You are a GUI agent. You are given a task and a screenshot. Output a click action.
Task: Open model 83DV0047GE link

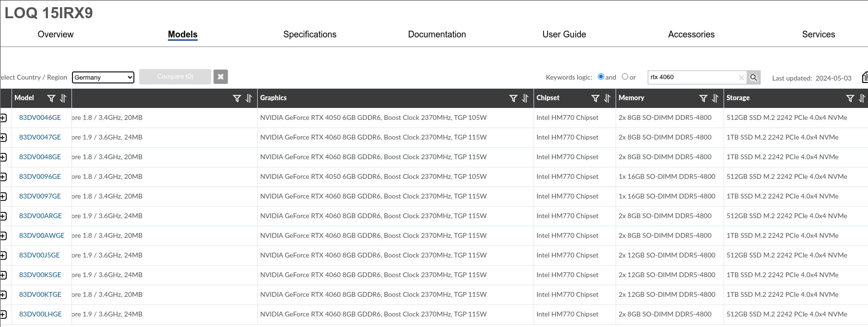(x=40, y=137)
